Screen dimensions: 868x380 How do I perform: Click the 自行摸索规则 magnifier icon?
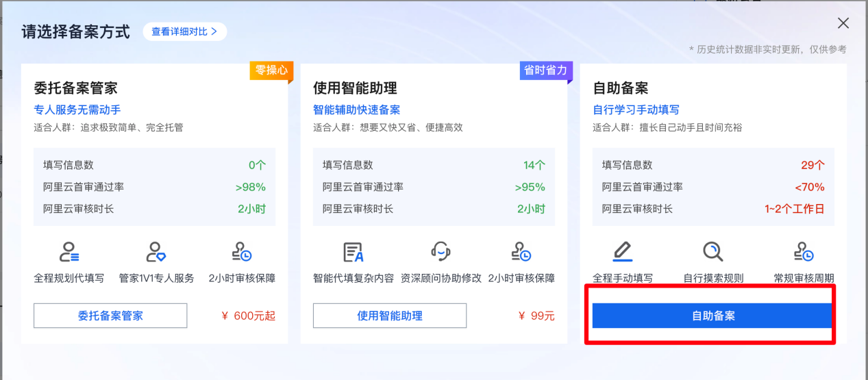tap(712, 252)
